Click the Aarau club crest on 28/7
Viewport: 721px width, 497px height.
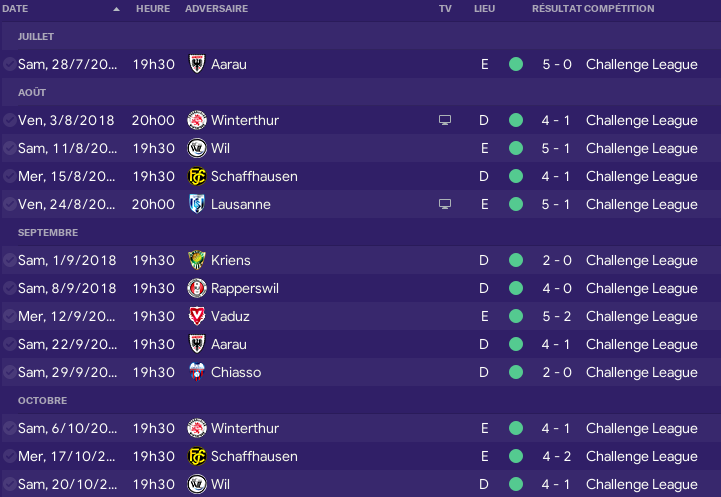[x=197, y=64]
